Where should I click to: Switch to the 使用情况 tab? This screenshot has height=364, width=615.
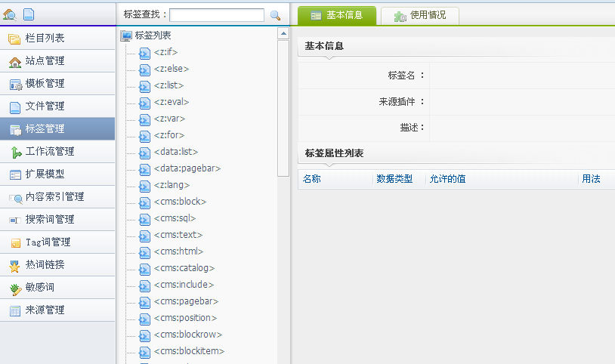coord(420,15)
